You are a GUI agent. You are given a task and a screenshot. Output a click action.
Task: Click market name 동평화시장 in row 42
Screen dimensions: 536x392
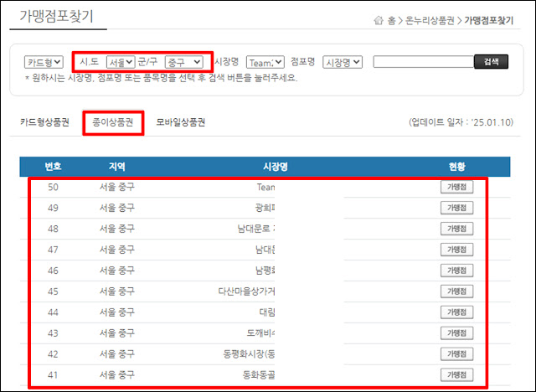(249, 353)
